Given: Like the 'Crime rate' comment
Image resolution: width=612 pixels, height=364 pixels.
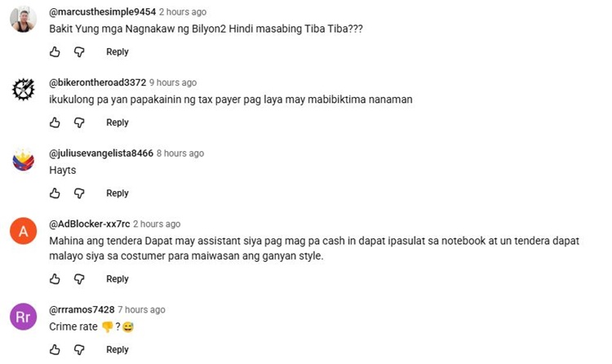Looking at the screenshot, I should [55, 349].
